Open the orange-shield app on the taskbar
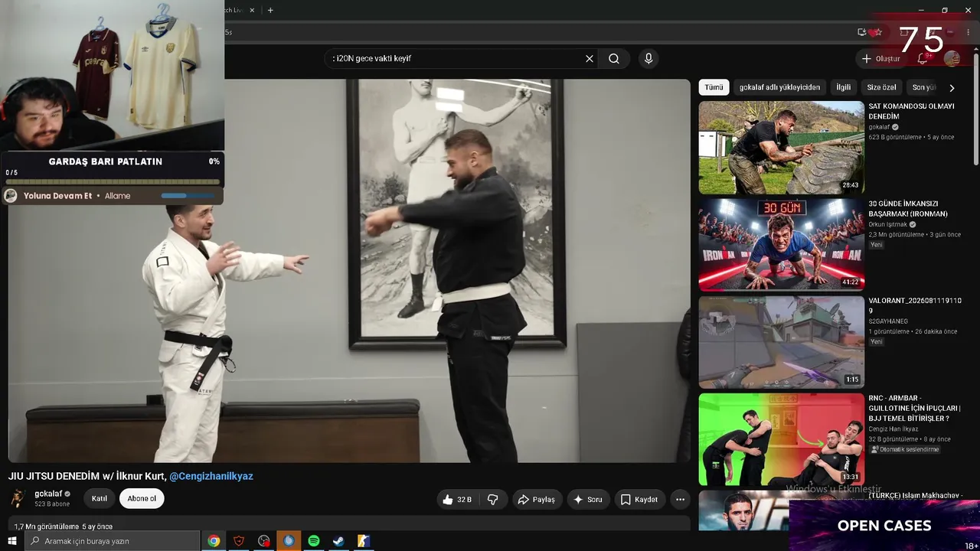Screen dimensions: 980x551 (x=239, y=541)
